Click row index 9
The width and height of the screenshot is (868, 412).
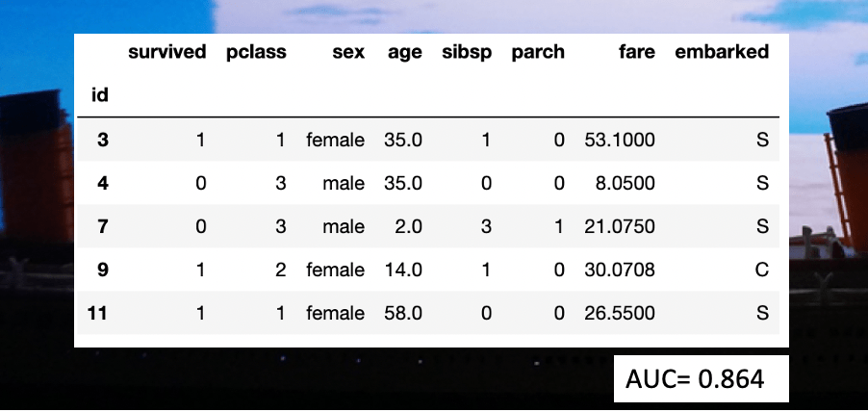(x=103, y=270)
